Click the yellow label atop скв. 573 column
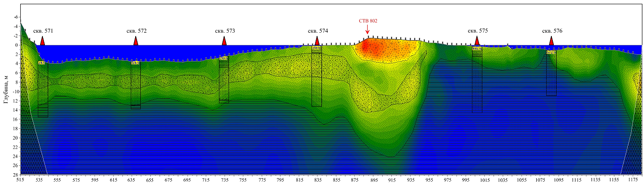The image size is (644, 186). 224,59
